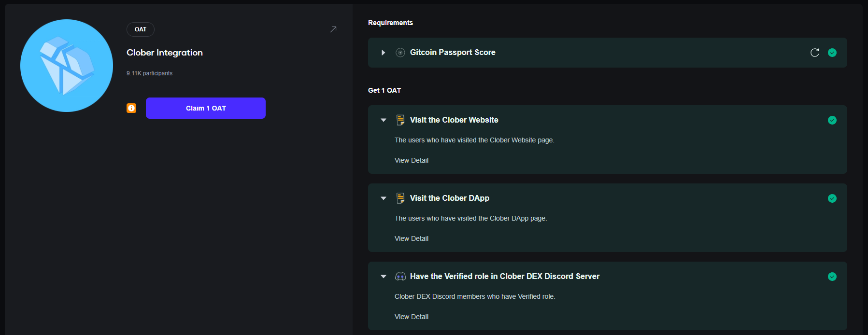Click green checkmark on Visit the Clober DApp
Screen dimensions: 868x335
[x=832, y=198]
